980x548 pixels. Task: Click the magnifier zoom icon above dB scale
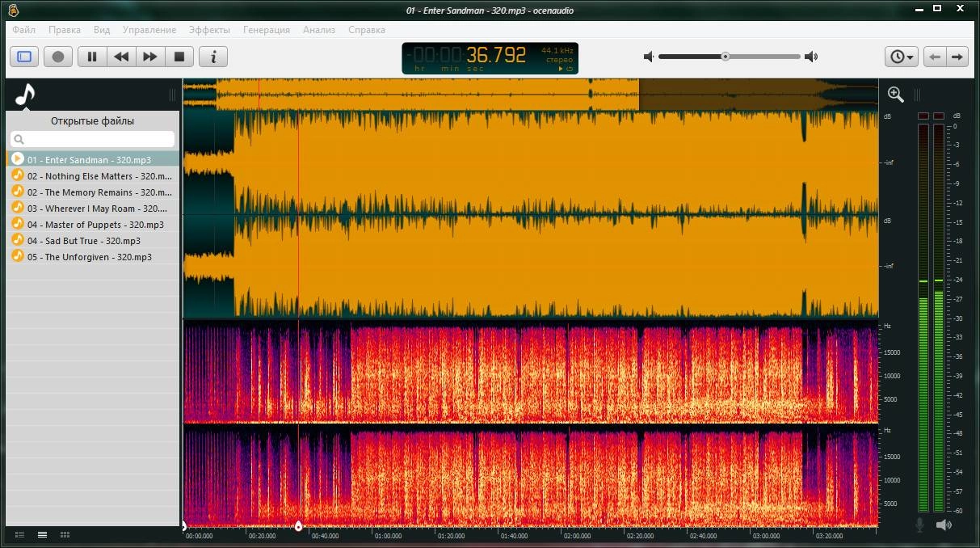[895, 95]
